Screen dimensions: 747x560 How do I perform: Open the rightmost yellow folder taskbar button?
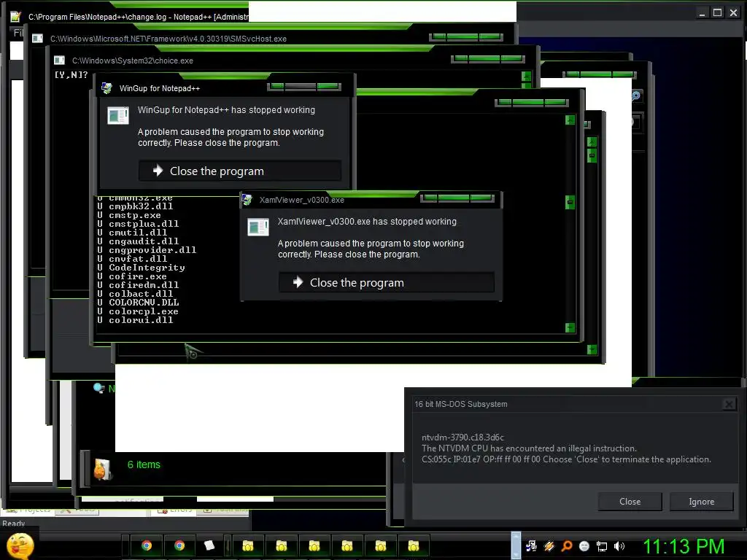click(414, 546)
